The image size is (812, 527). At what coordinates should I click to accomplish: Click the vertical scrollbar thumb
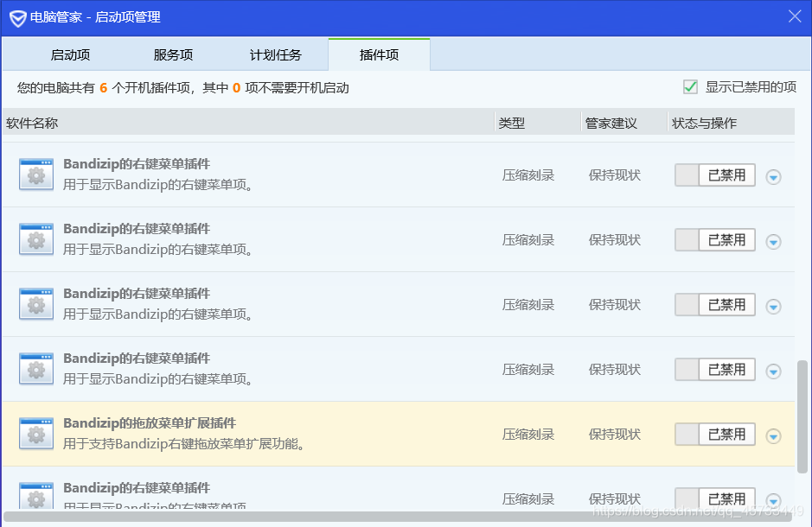[x=802, y=416]
